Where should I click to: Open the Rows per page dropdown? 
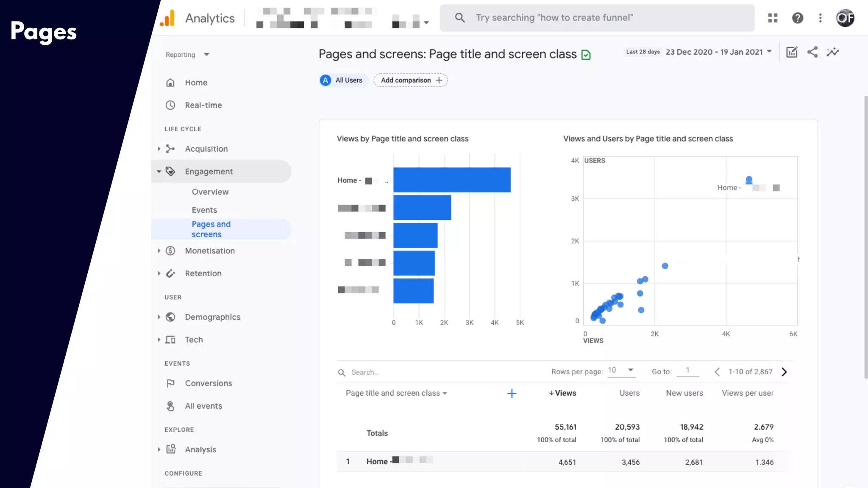coord(620,370)
